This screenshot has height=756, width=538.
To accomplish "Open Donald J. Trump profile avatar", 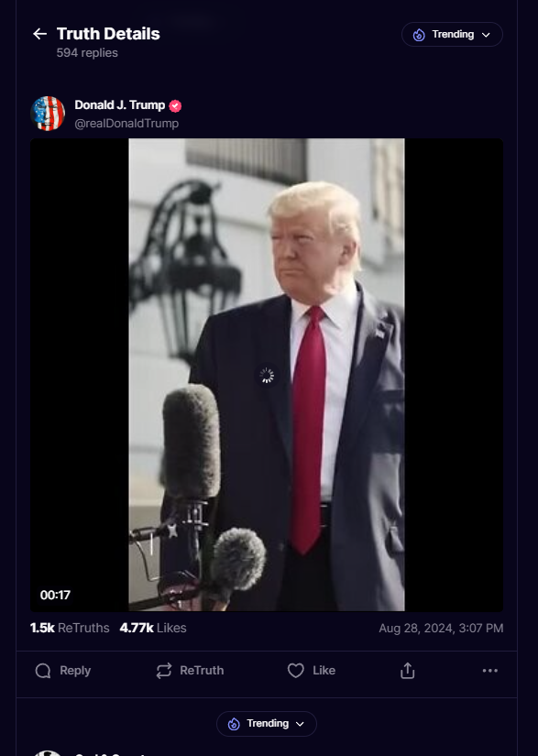I will (x=48, y=114).
